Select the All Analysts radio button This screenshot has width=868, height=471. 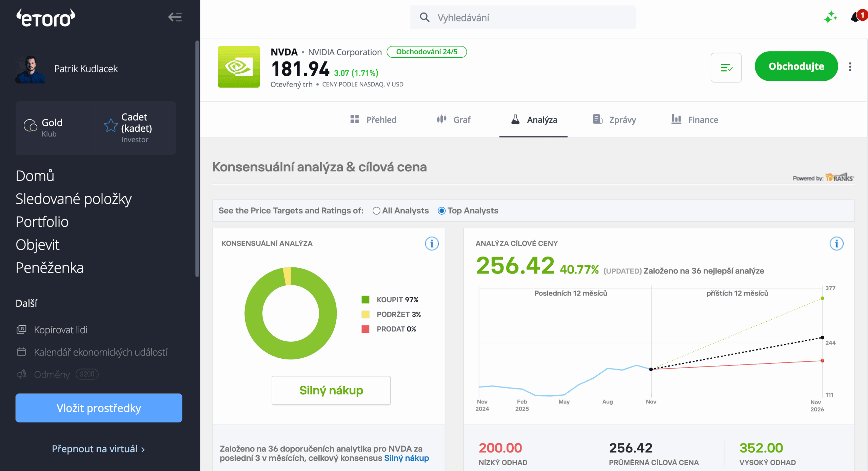click(376, 211)
